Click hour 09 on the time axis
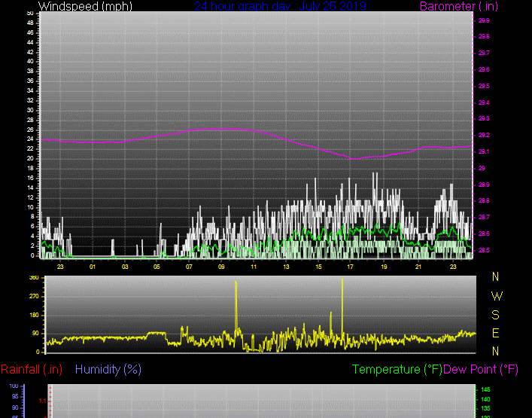Viewport: 532px width, 418px height. [x=221, y=267]
